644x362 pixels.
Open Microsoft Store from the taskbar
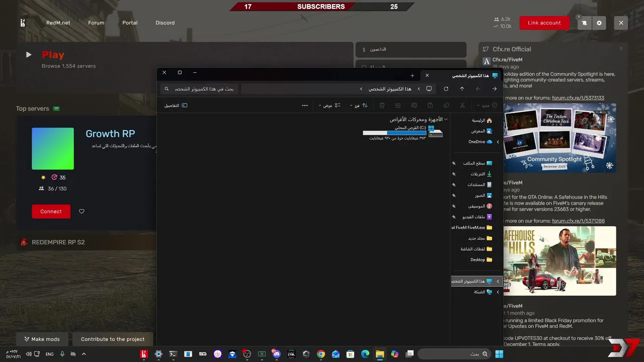coord(350,354)
